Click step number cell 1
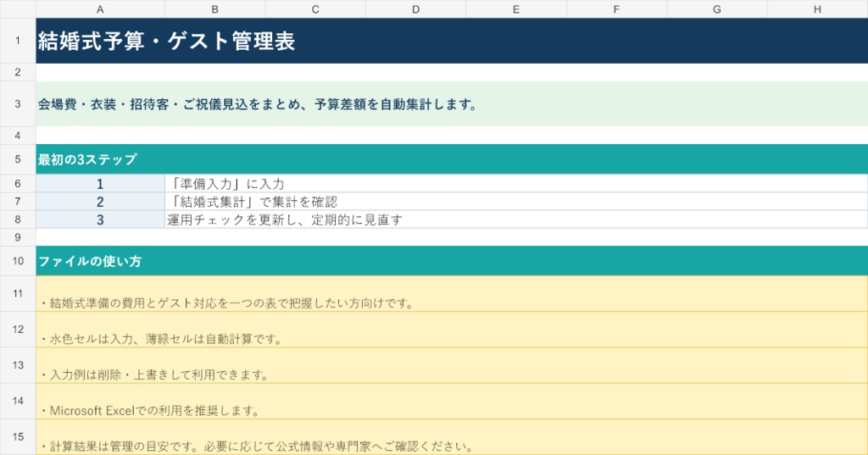Image resolution: width=868 pixels, height=455 pixels. pyautogui.click(x=100, y=183)
